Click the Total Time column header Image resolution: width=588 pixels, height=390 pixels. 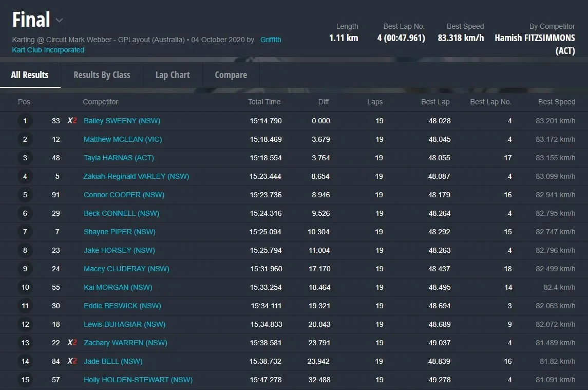point(264,102)
